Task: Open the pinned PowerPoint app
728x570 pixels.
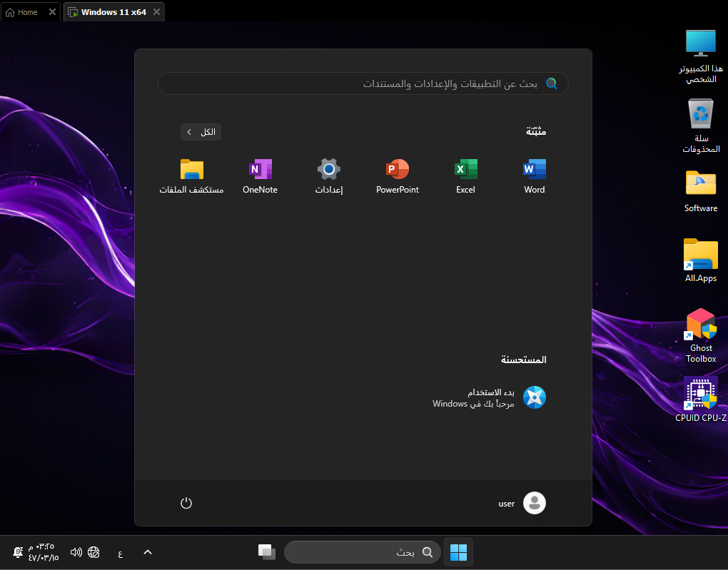Action: pos(398,176)
